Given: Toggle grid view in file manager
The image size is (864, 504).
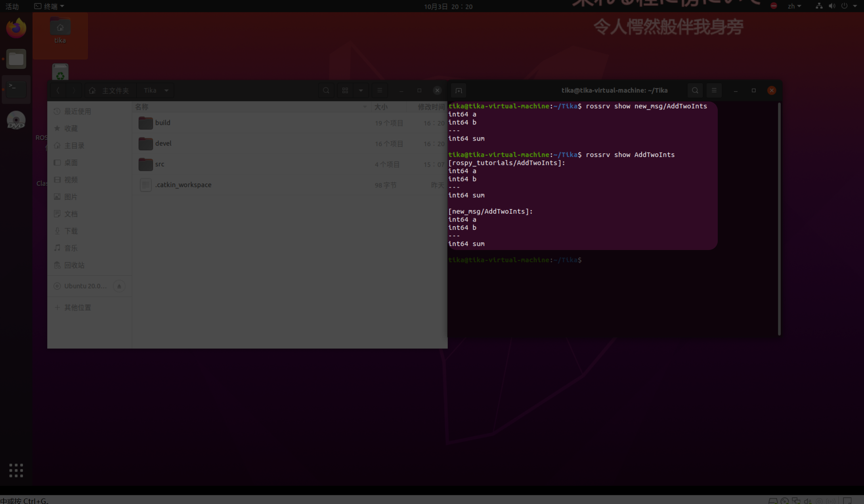Looking at the screenshot, I should (345, 90).
